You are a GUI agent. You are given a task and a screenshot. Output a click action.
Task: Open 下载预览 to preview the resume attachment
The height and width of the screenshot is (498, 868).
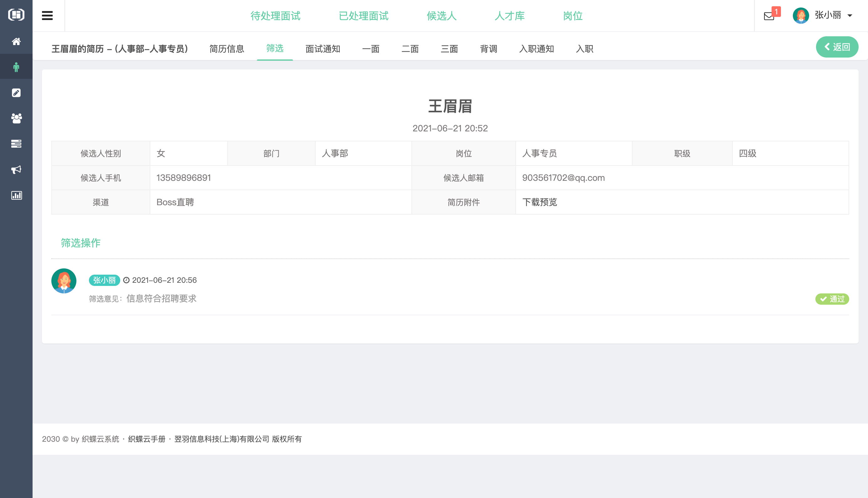point(540,202)
